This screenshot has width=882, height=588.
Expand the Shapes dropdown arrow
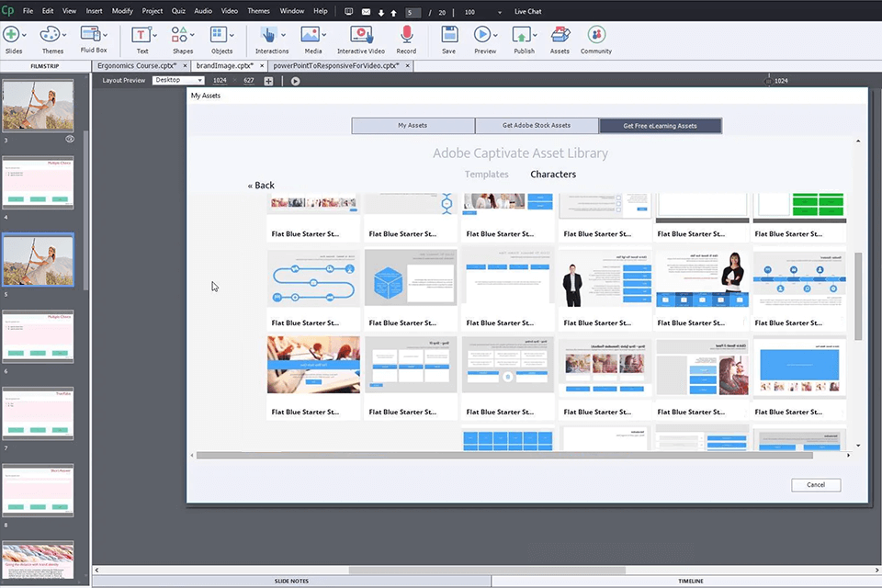192,35
